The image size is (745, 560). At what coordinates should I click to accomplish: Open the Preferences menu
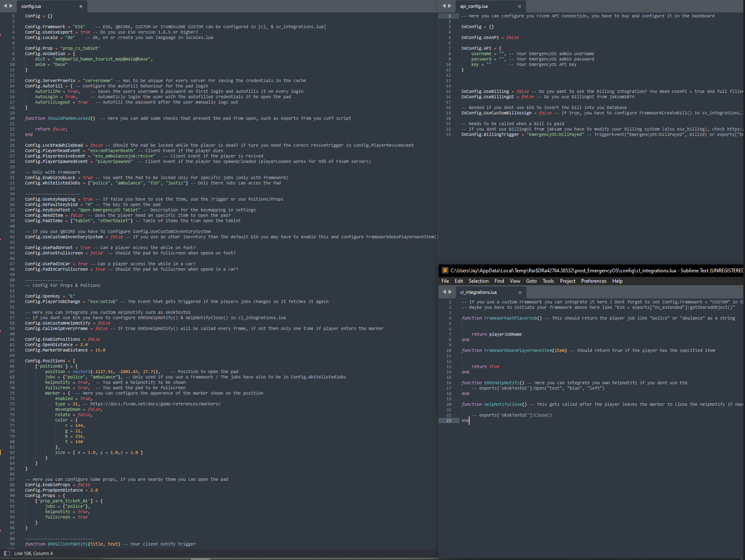click(594, 281)
